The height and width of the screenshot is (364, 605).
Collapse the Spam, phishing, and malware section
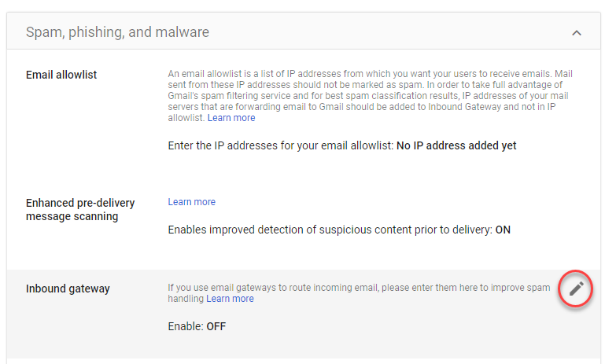pos(577,33)
